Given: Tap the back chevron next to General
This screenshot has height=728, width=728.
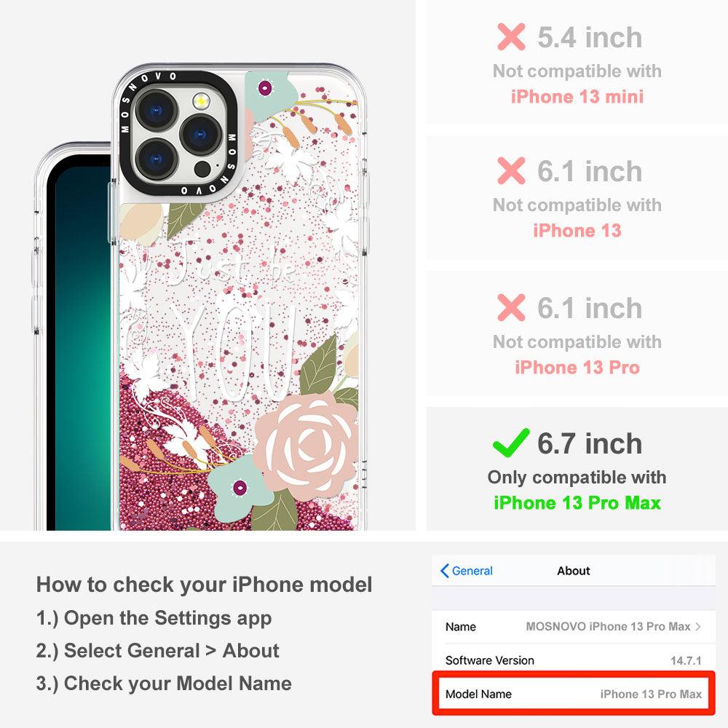Looking at the screenshot, I should pos(444,571).
